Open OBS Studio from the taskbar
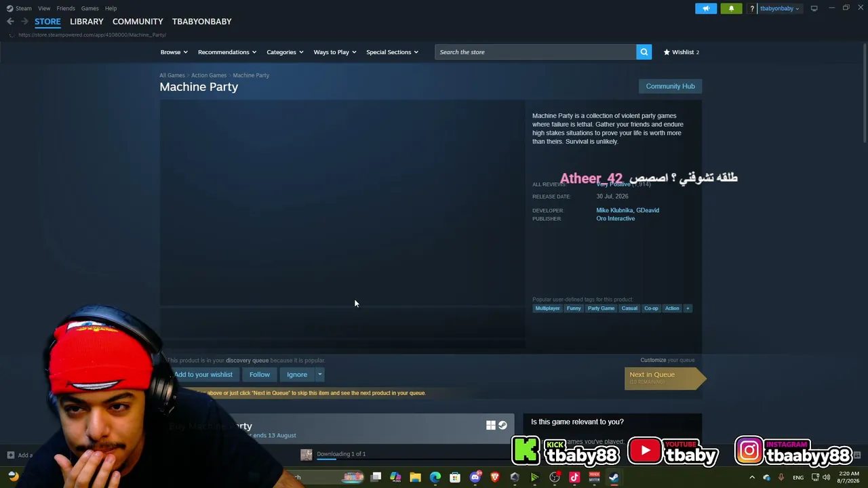 point(555,477)
